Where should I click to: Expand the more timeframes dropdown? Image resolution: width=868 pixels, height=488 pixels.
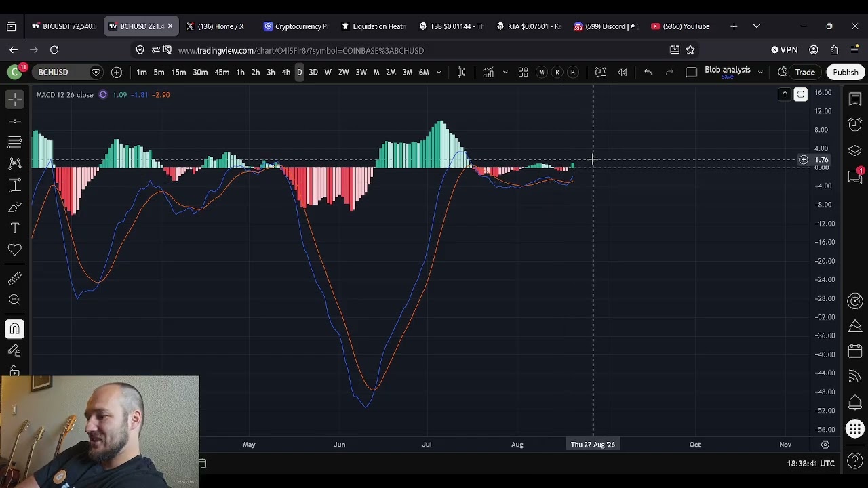pos(439,72)
